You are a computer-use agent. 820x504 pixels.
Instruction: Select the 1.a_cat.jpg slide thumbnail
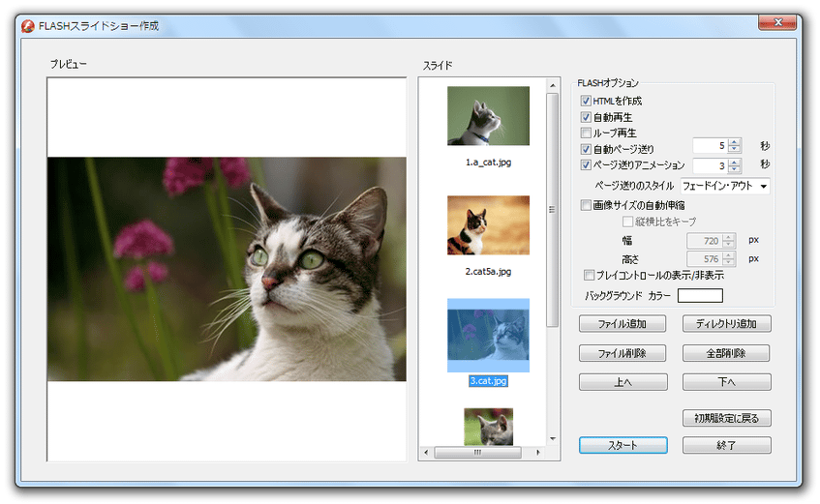coord(489,116)
